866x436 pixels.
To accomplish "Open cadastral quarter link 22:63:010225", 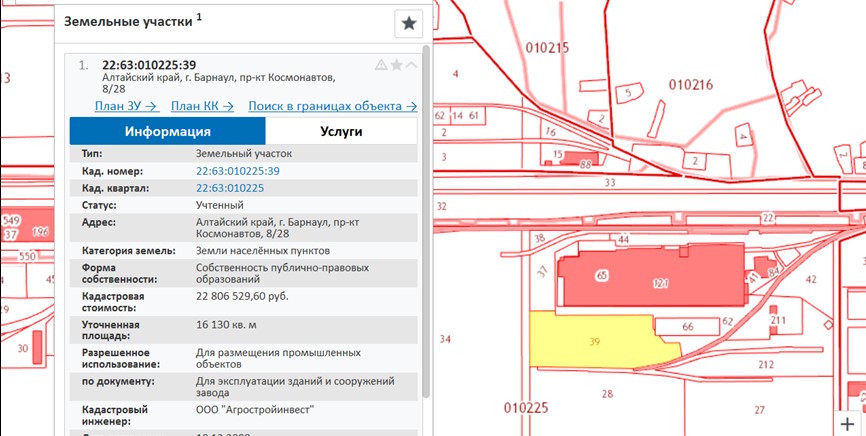I will (230, 188).
